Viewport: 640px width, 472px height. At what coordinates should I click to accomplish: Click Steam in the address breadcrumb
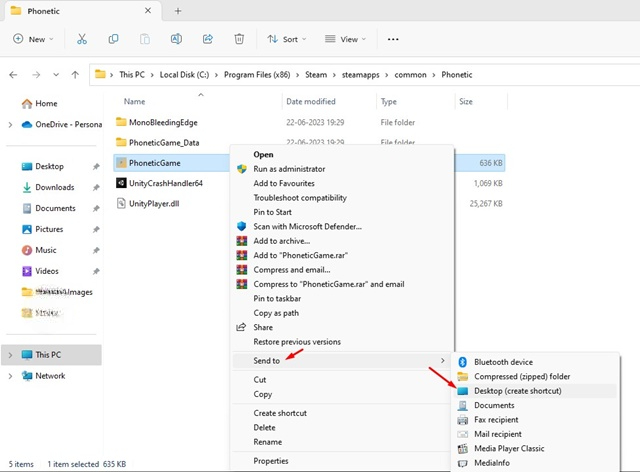click(x=316, y=75)
